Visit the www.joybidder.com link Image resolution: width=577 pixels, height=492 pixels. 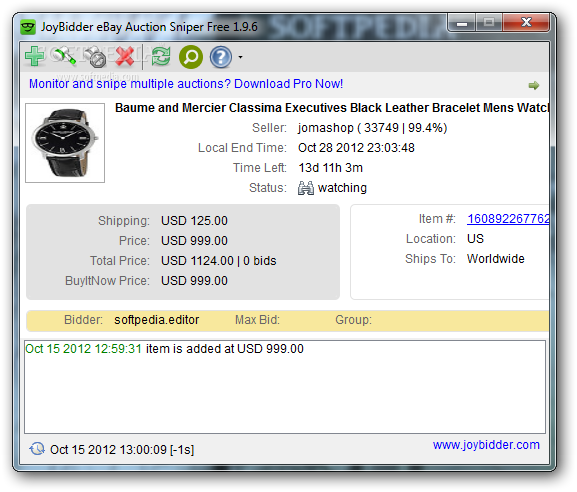coord(486,445)
